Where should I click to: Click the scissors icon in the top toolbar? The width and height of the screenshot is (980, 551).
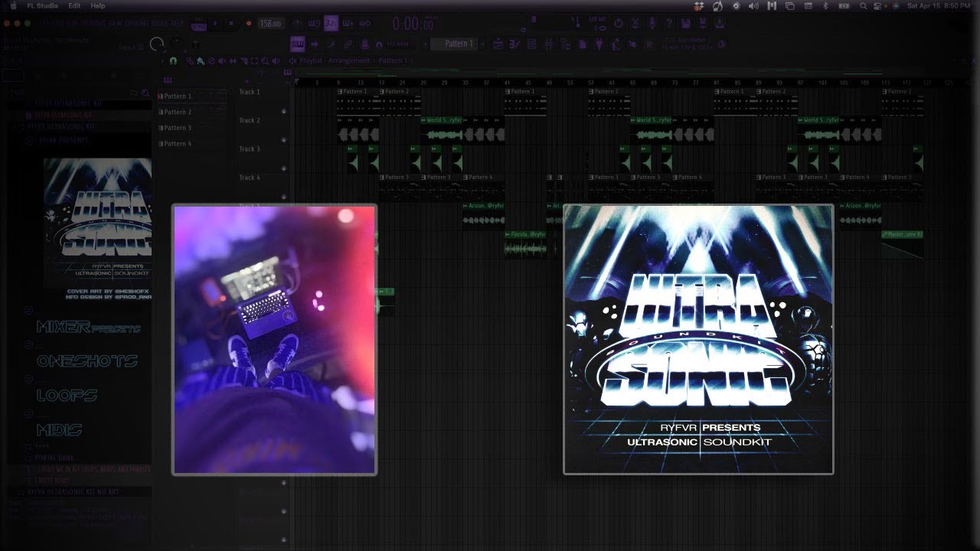[x=635, y=24]
